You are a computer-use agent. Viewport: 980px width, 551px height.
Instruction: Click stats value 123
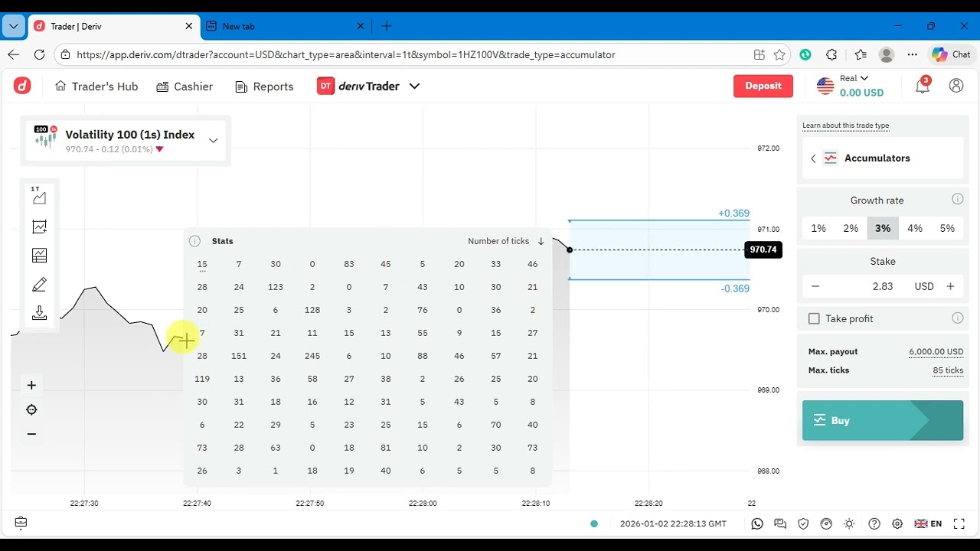coord(276,287)
